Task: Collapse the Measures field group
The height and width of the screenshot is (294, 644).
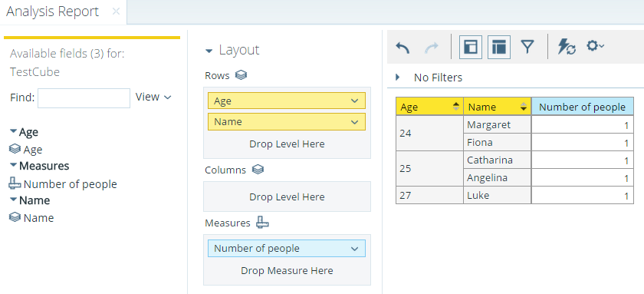Action: pos(14,166)
